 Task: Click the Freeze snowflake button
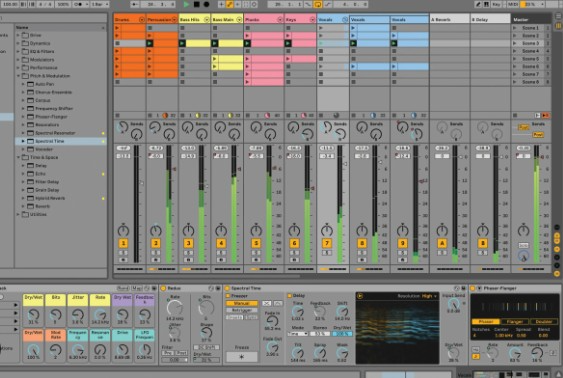tap(242, 357)
